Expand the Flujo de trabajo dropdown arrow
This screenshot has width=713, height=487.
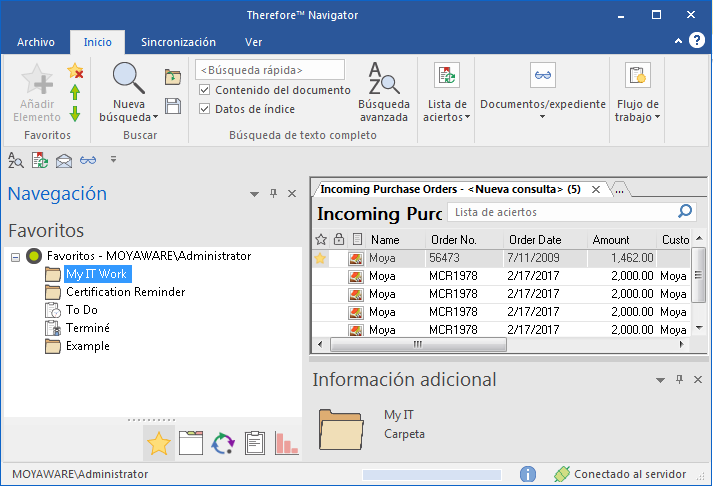[x=657, y=117]
